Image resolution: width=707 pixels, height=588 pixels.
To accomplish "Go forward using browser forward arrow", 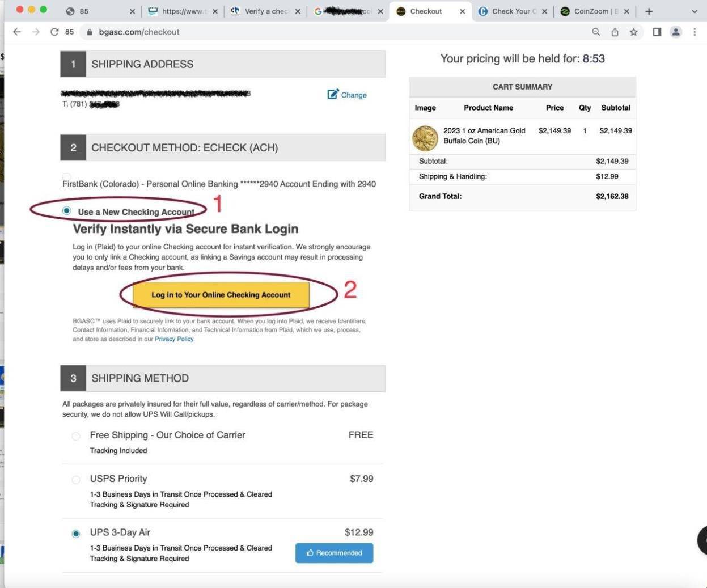I will (x=36, y=32).
